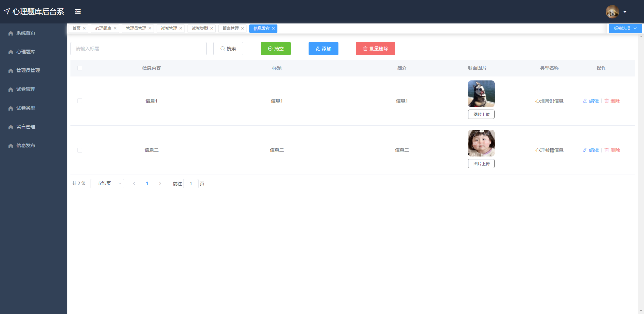The width and height of the screenshot is (644, 314).
Task: Click the magnifier icon on 搜索 button
Action: click(222, 49)
